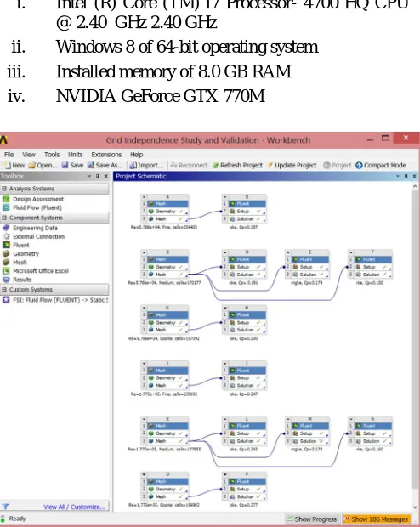The width and height of the screenshot is (420, 527).
Task: Click Solution cell in Fluent system M
Action: (x=310, y=441)
